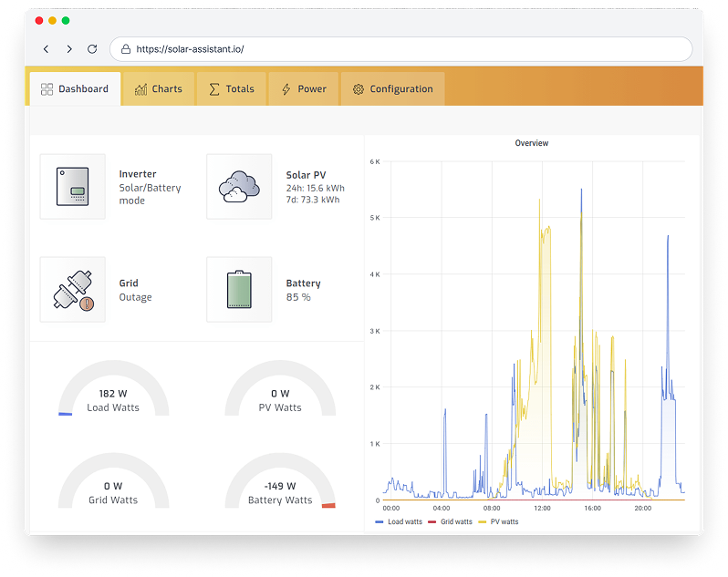Click the Inverter heading text
This screenshot has height=577, width=728.
coord(138,174)
